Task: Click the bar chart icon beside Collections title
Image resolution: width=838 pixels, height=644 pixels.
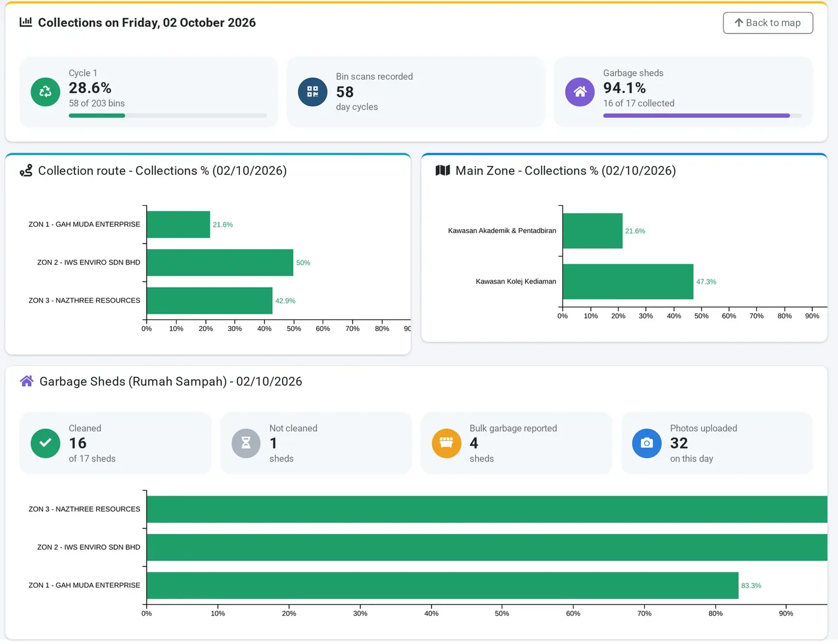Action: tap(26, 22)
